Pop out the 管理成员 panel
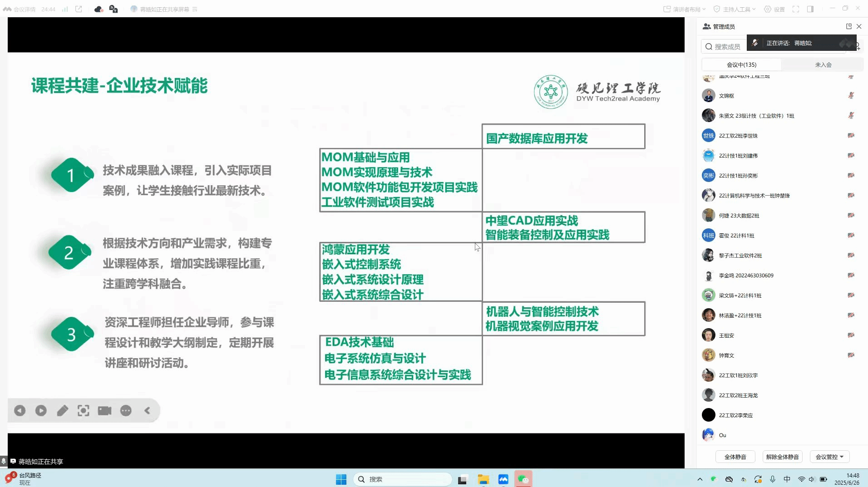This screenshot has height=487, width=868. pos(848,26)
